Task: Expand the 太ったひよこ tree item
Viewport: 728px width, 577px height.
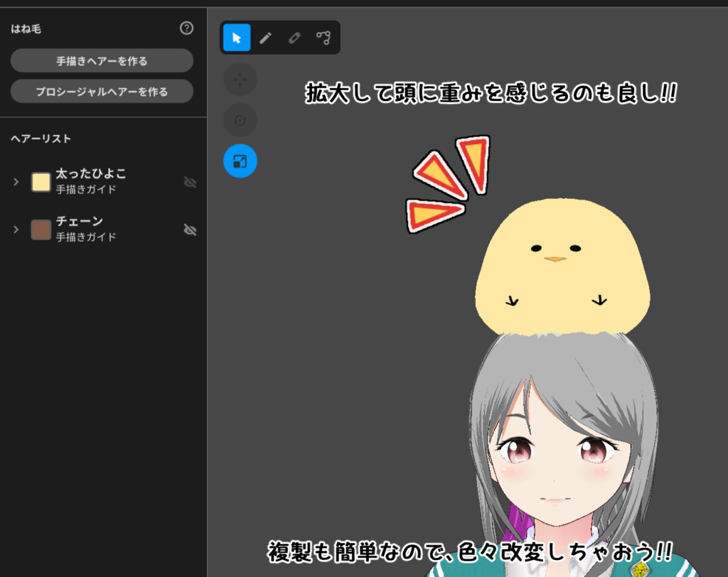Action: point(16,182)
